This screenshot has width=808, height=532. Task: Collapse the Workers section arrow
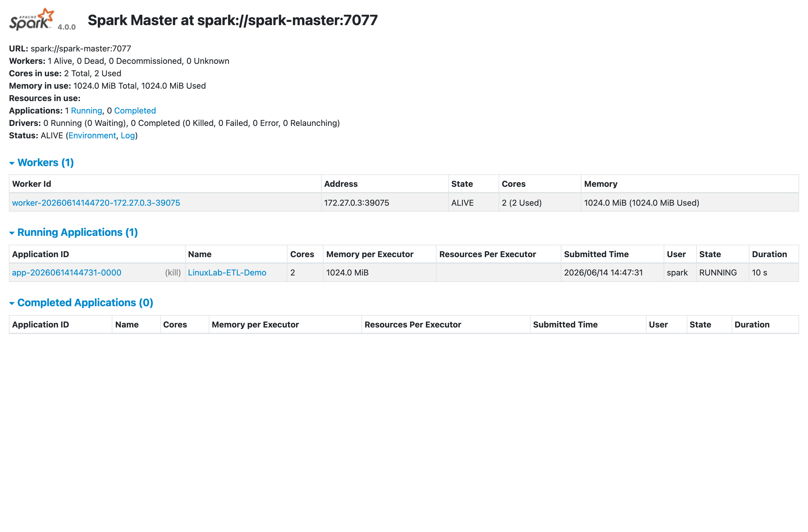[x=12, y=163]
